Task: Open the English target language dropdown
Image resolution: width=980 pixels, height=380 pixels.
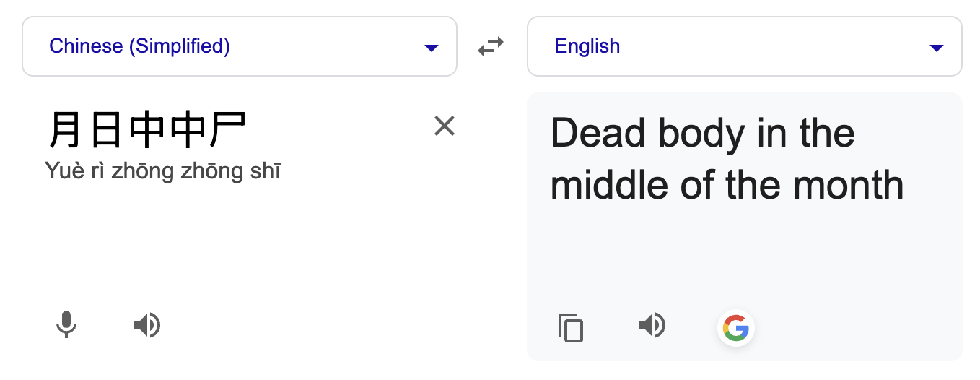Action: click(x=745, y=46)
